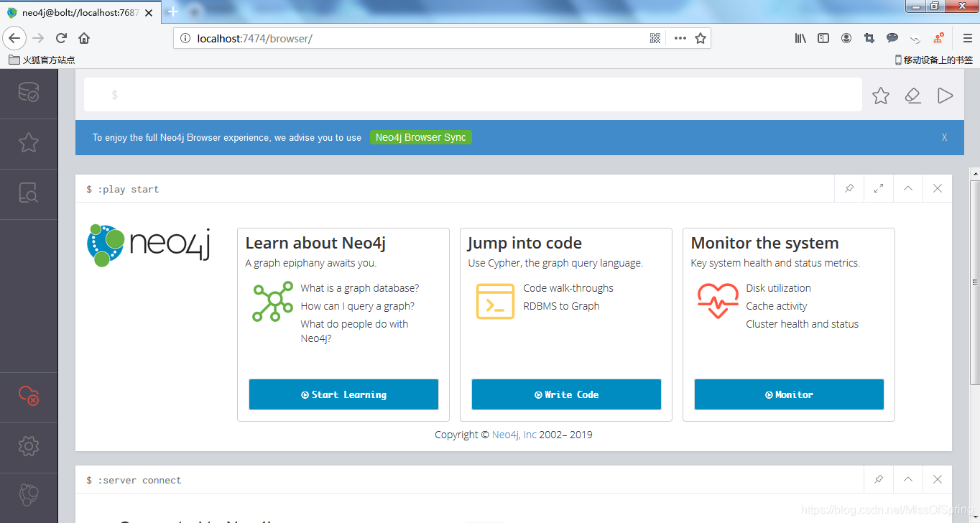
Task: Open 移动设备上的书签 mobile bookmarks
Action: (934, 60)
